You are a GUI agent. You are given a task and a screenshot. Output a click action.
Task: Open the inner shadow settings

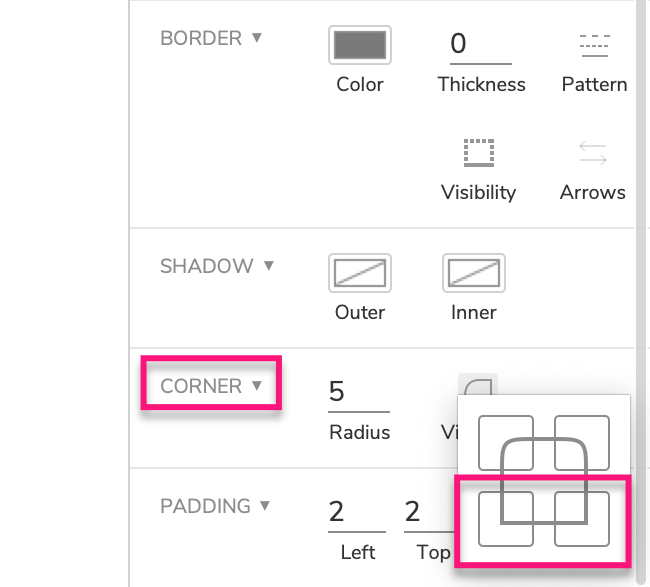[474, 272]
